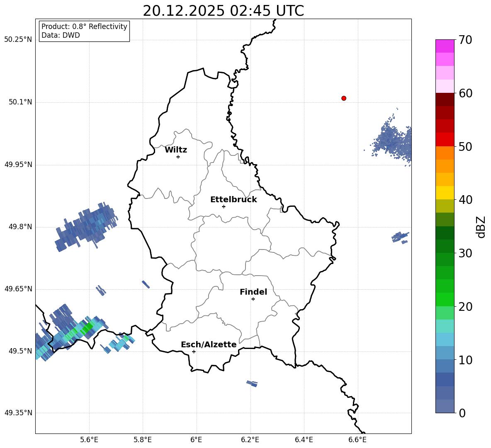Click the Wiltz label
The width and height of the screenshot is (491, 448).
tap(176, 150)
